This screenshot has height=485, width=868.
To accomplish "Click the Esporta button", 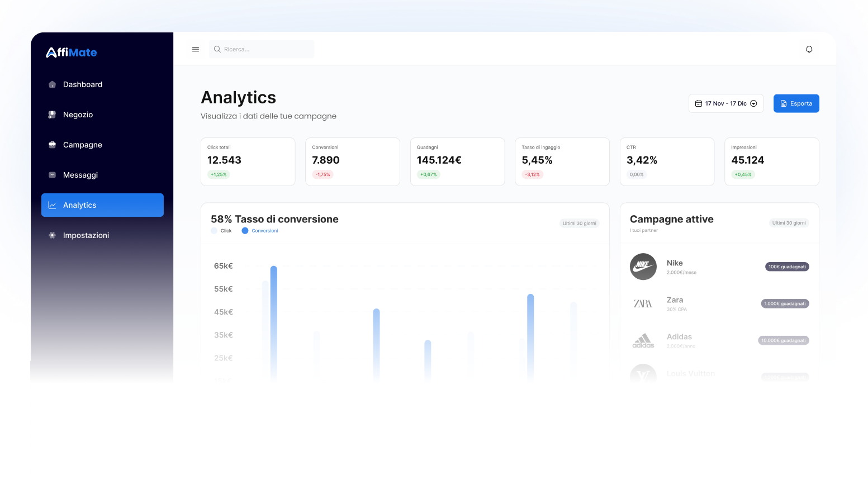I will (796, 103).
